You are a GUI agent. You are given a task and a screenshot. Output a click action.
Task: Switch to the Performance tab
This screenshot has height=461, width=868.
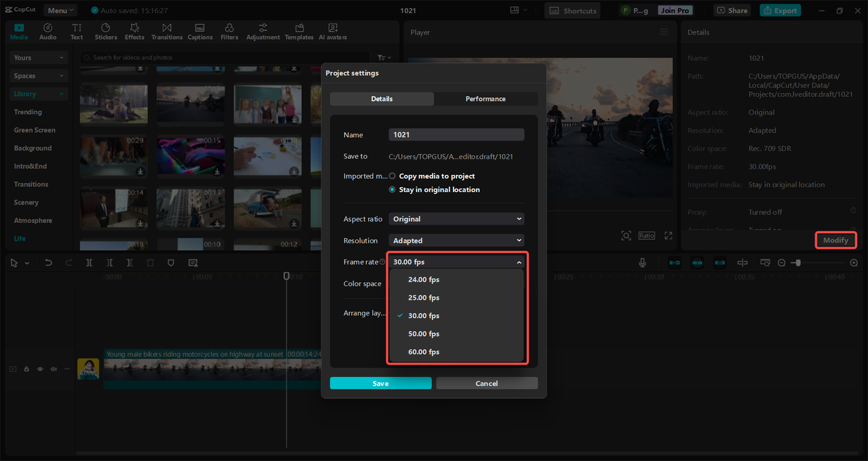click(486, 99)
